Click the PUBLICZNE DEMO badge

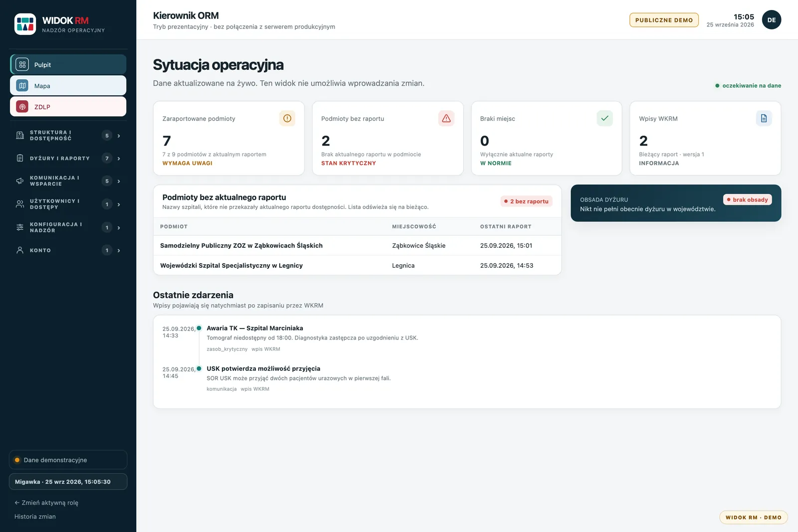[x=664, y=20]
